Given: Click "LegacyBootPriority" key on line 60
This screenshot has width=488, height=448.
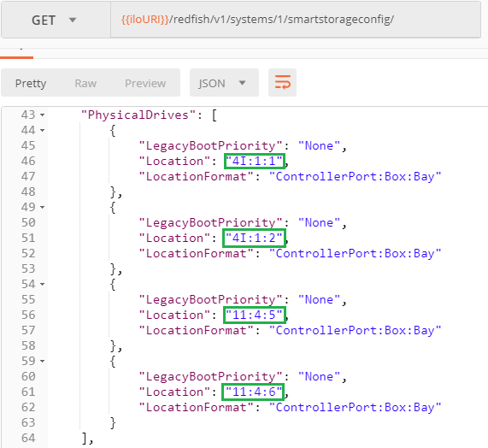Looking at the screenshot, I should [211, 377].
